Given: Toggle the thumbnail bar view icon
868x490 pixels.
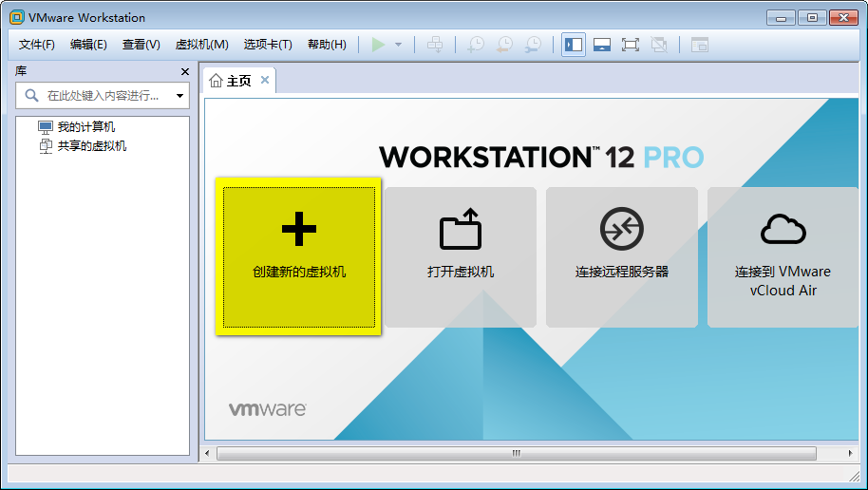Looking at the screenshot, I should [x=602, y=45].
